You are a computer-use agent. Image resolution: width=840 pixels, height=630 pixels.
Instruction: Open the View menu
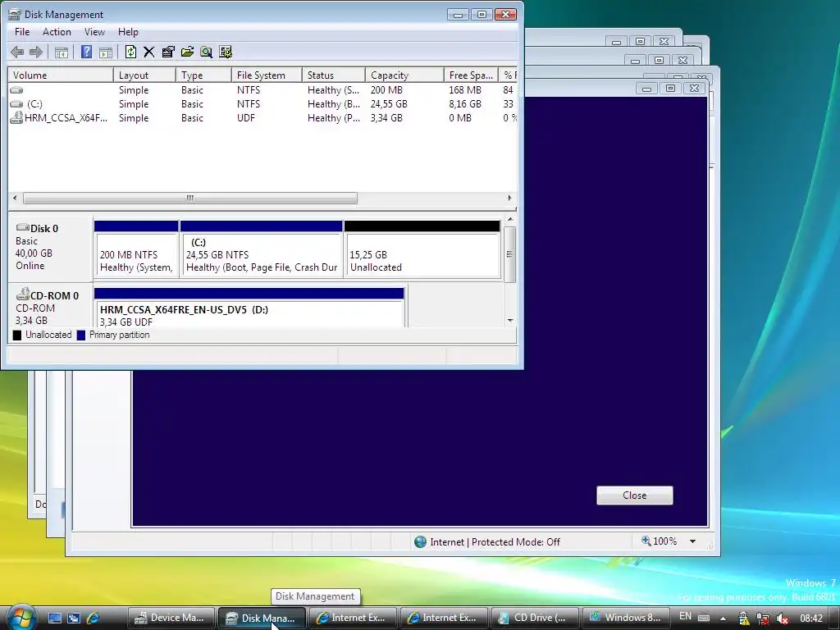(x=94, y=32)
